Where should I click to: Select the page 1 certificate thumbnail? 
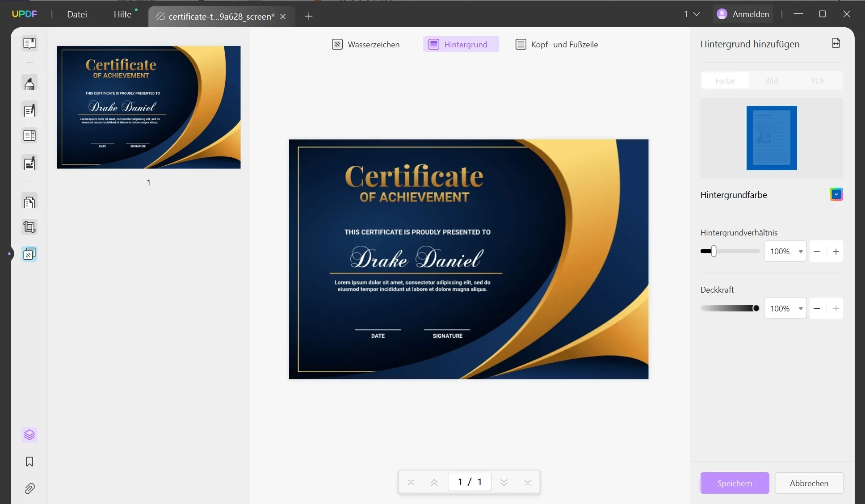pyautogui.click(x=149, y=107)
